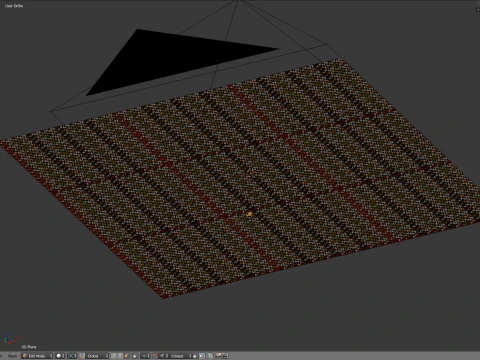Click the black triangle face in the viewport
480x360 pixels.
coord(167,58)
